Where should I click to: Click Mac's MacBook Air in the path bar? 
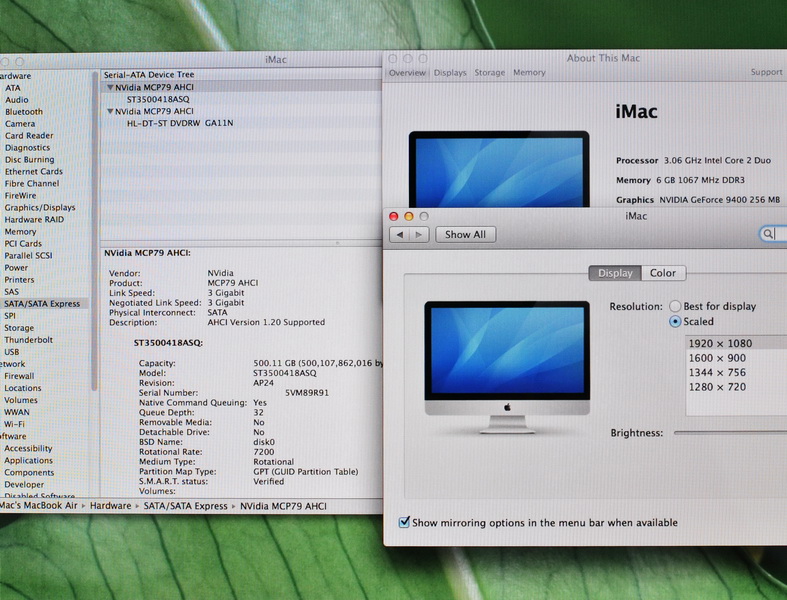coord(39,506)
